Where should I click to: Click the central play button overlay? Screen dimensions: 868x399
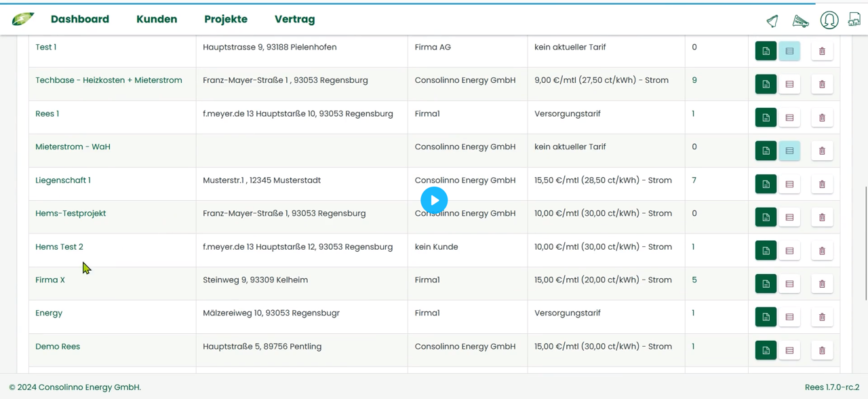(x=434, y=199)
